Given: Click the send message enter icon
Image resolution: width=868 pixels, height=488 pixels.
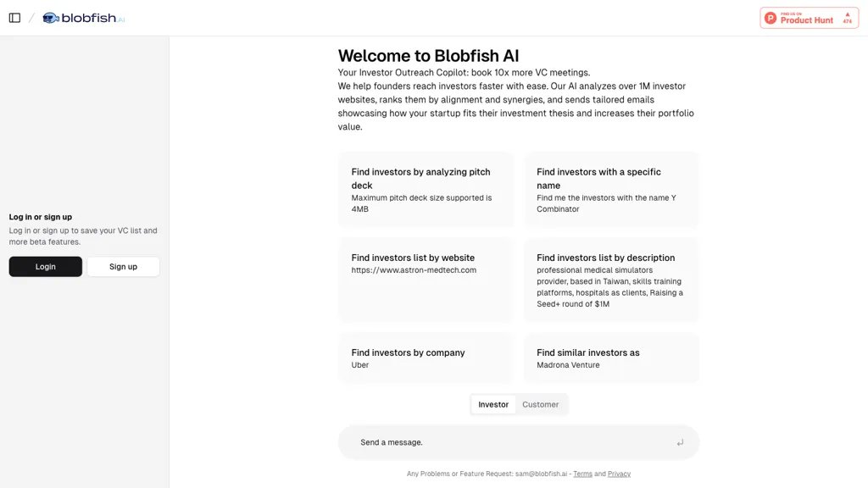Looking at the screenshot, I should coord(680,442).
